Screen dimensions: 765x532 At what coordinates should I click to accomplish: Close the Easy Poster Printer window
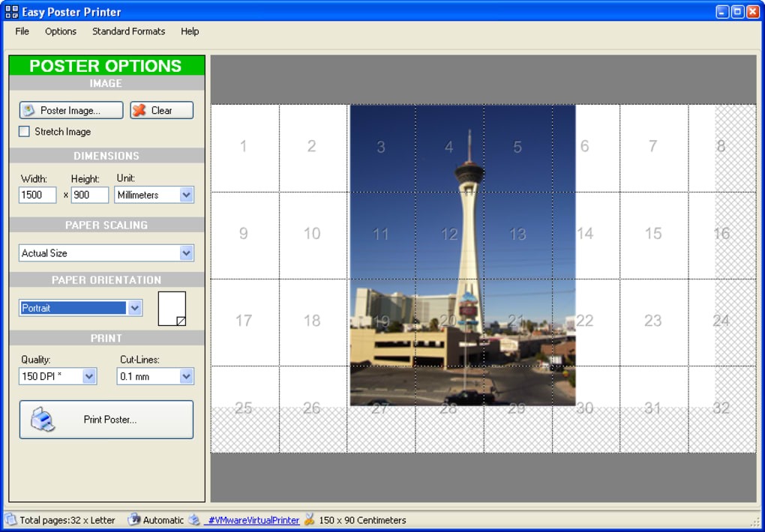coord(753,12)
